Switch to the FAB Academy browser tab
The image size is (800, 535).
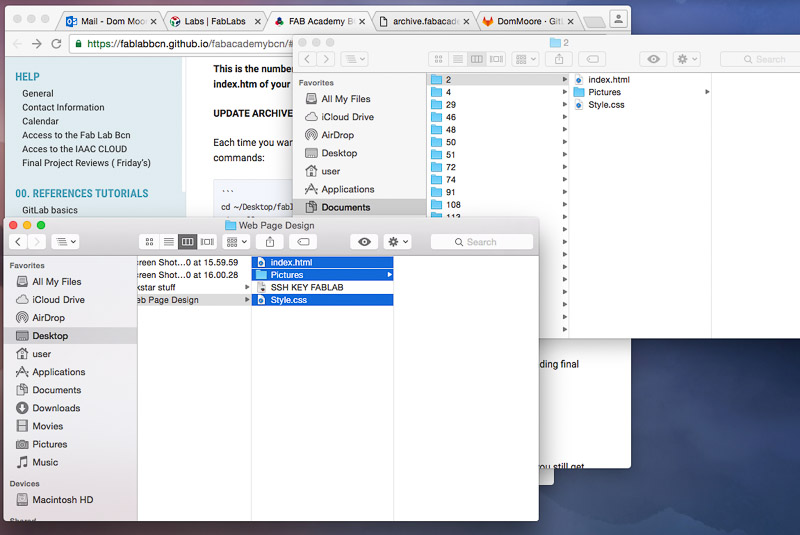coord(320,21)
